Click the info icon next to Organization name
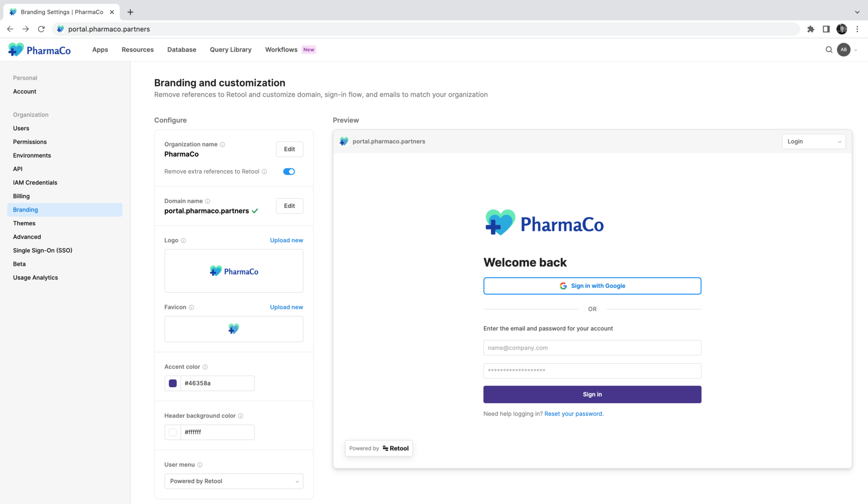The image size is (868, 504). point(222,144)
